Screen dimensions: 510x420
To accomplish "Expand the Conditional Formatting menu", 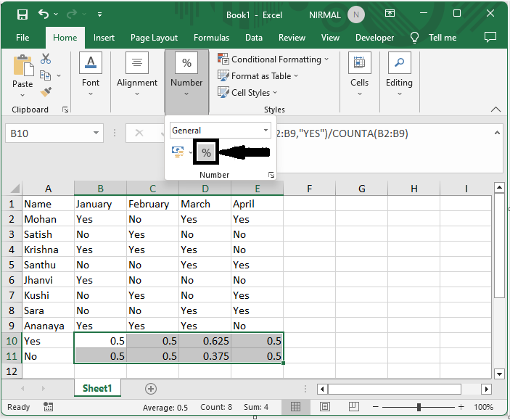I will (273, 59).
